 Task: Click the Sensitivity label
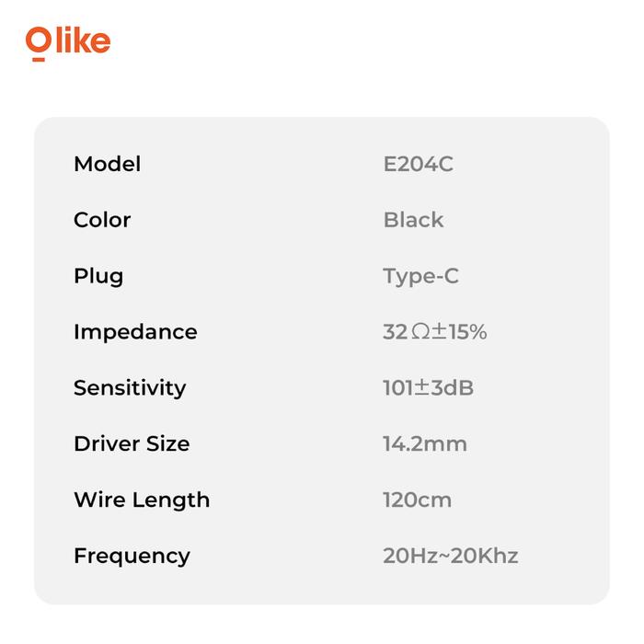[x=129, y=388]
